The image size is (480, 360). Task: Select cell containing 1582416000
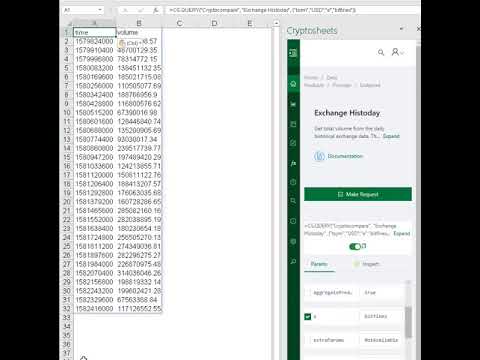(94, 309)
